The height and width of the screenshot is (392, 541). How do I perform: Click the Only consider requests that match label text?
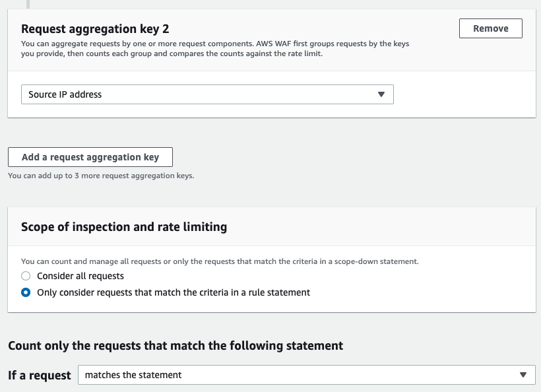(174, 292)
